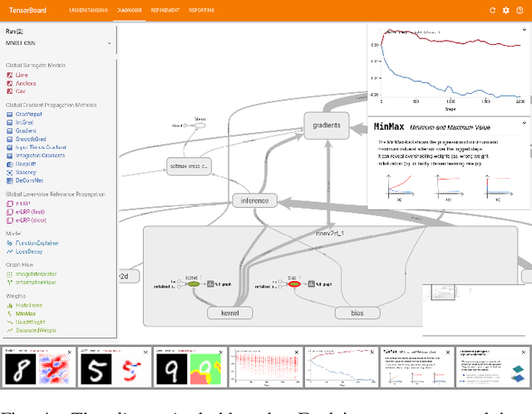Select the Lime surrogate model
Viewport: 532px width, 414px height.
[x=21, y=75]
